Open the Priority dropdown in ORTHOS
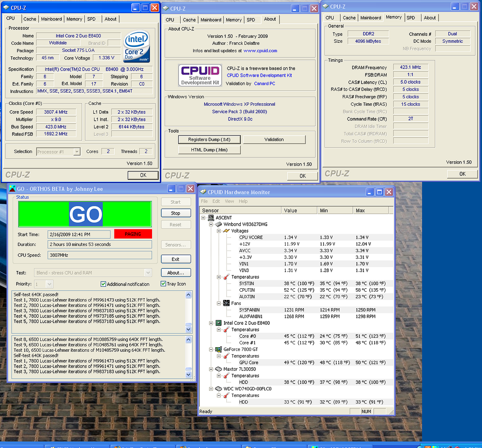482x448 pixels. click(x=49, y=284)
